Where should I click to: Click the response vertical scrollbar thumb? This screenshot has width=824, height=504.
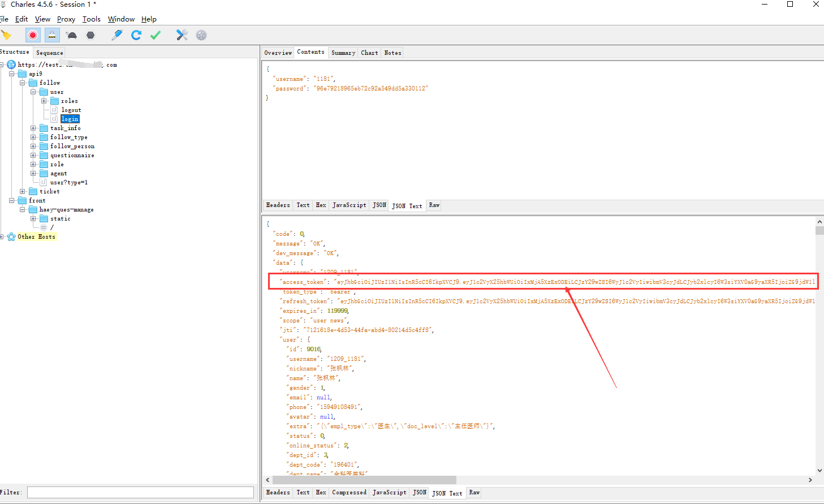[x=819, y=230]
